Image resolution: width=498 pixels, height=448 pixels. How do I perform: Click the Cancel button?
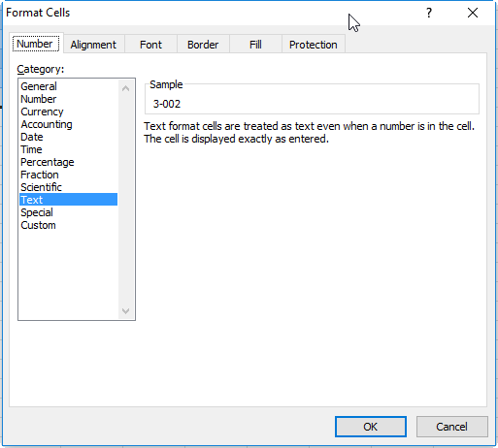click(x=451, y=427)
